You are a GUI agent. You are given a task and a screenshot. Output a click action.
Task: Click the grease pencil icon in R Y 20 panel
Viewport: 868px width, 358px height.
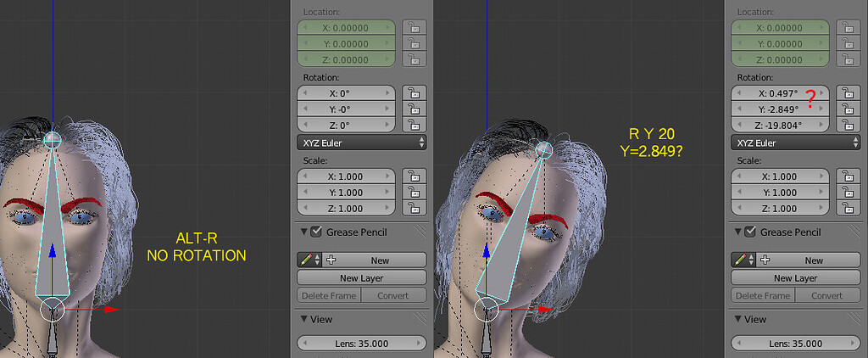(738, 260)
